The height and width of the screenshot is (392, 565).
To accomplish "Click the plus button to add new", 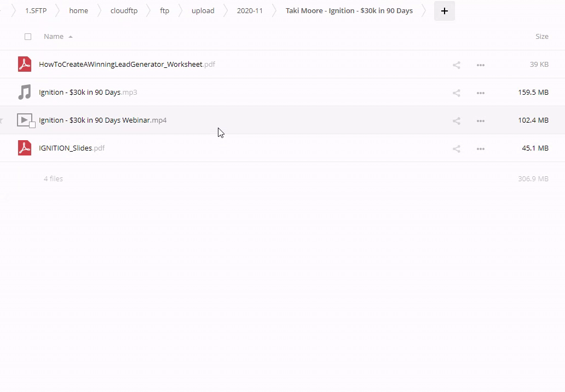I will point(444,11).
